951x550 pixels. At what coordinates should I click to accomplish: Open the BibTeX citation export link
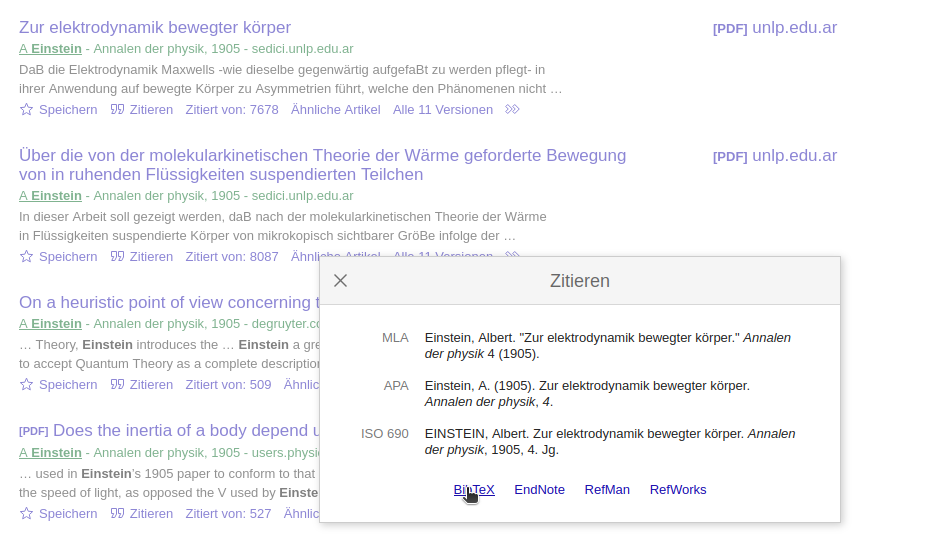click(x=474, y=489)
